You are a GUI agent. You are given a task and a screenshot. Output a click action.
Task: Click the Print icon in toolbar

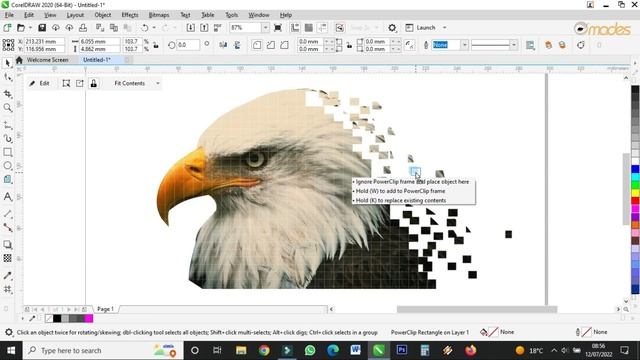click(83, 28)
